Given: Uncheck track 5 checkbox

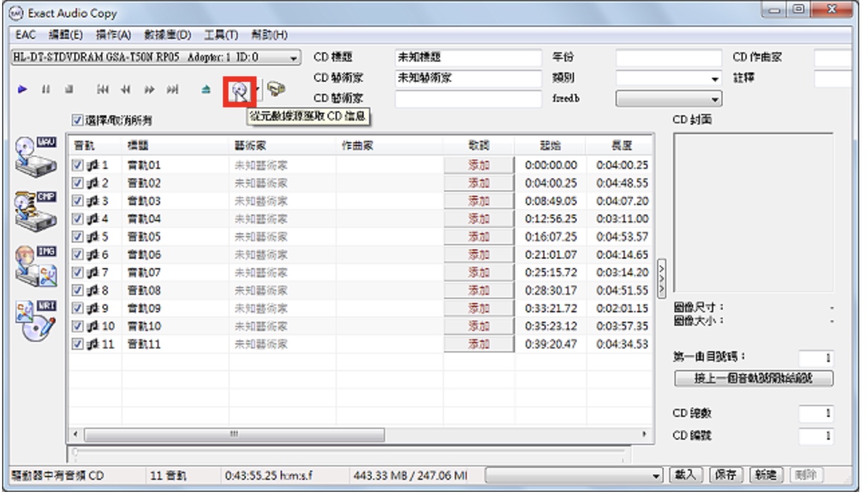Looking at the screenshot, I should point(78,237).
